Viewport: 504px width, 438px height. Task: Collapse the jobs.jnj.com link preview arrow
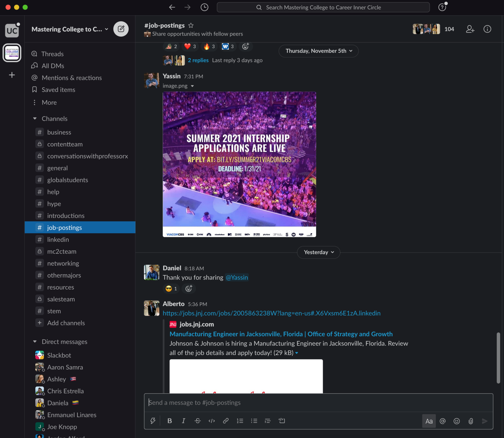pyautogui.click(x=297, y=353)
